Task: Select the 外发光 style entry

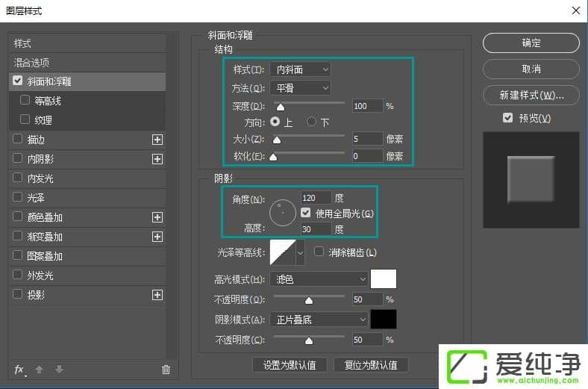Action: (40, 276)
